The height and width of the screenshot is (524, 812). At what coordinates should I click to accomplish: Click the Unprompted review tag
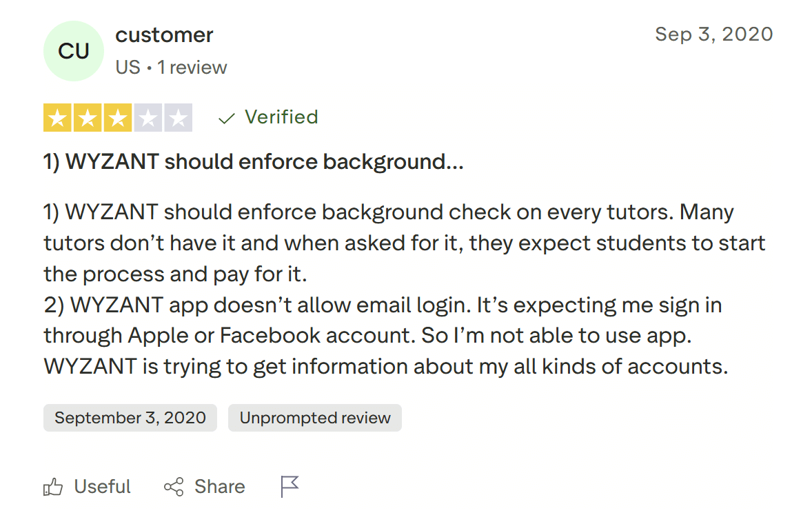click(315, 418)
